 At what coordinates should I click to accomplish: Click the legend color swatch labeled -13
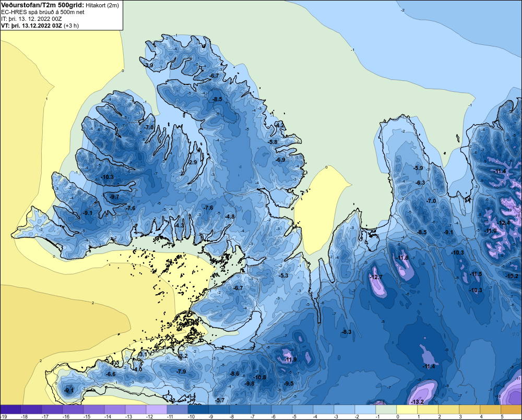pyautogui.click(x=136, y=410)
